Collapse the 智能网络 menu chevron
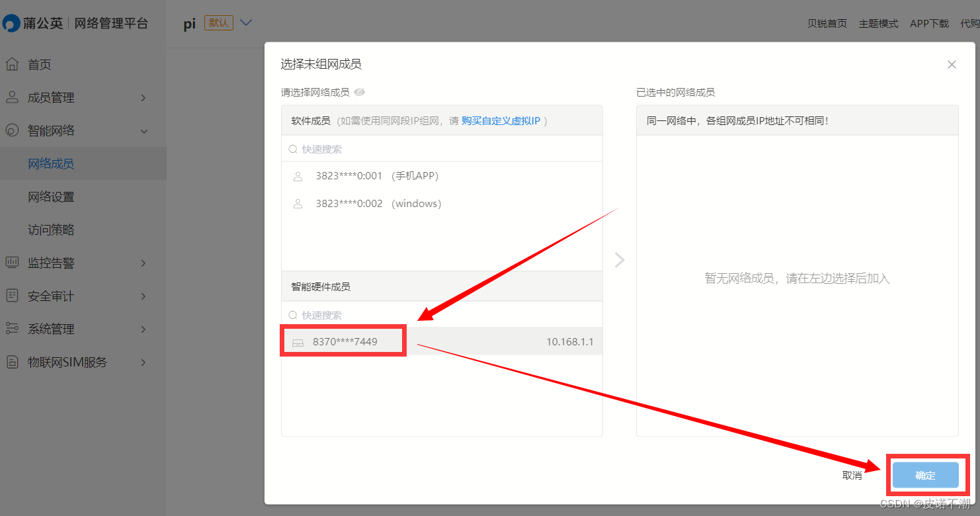Screen dimensions: 980x516 tap(143, 131)
